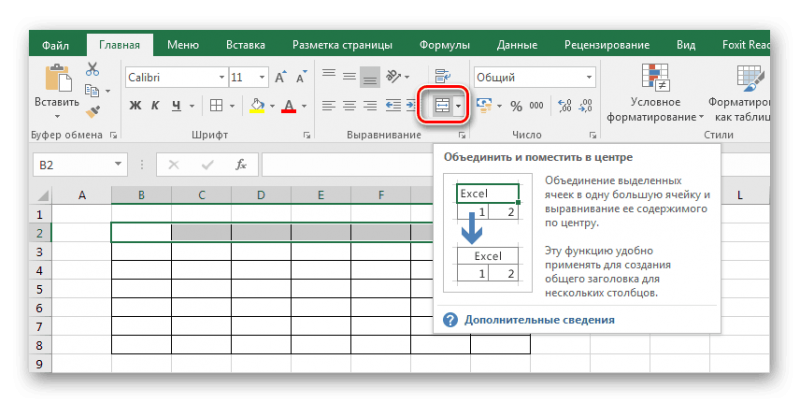Expand the Name Box B2 dropdown

coord(118,164)
